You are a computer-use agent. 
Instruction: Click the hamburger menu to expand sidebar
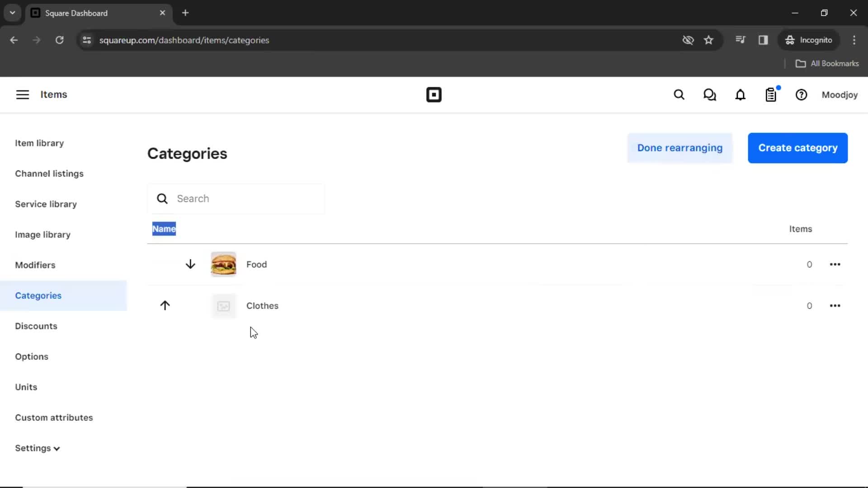click(x=22, y=94)
